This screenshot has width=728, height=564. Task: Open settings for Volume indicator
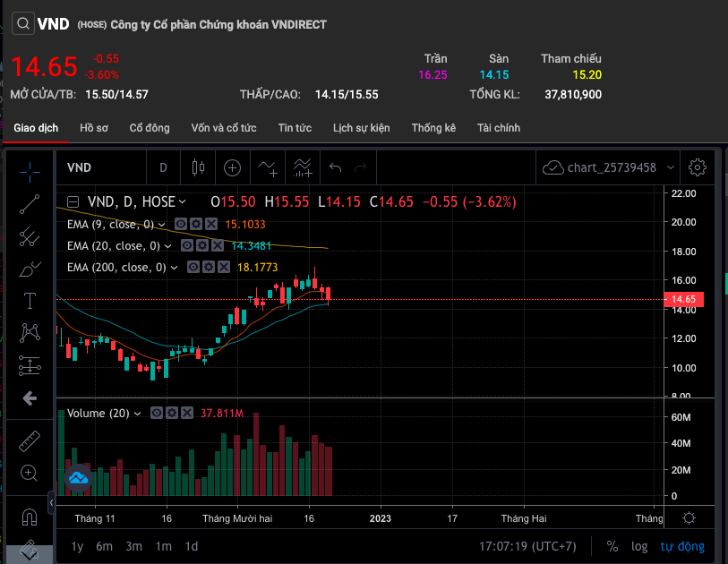[172, 413]
